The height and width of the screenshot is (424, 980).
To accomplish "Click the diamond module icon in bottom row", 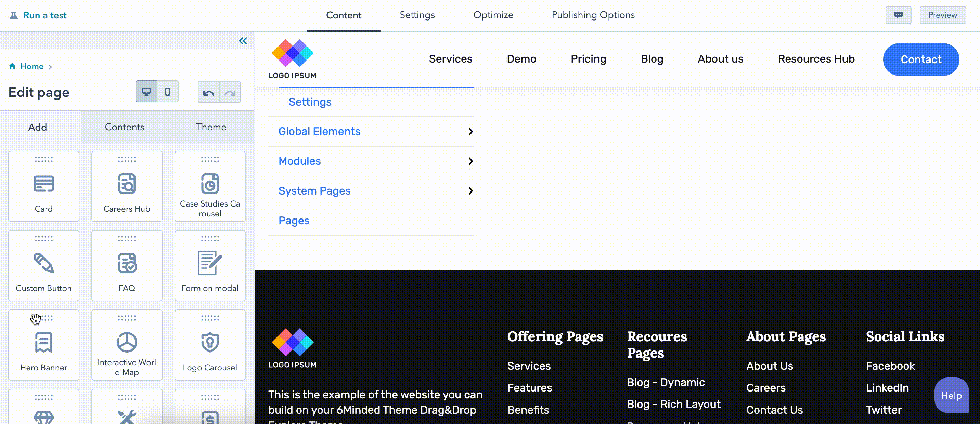I will [44, 417].
